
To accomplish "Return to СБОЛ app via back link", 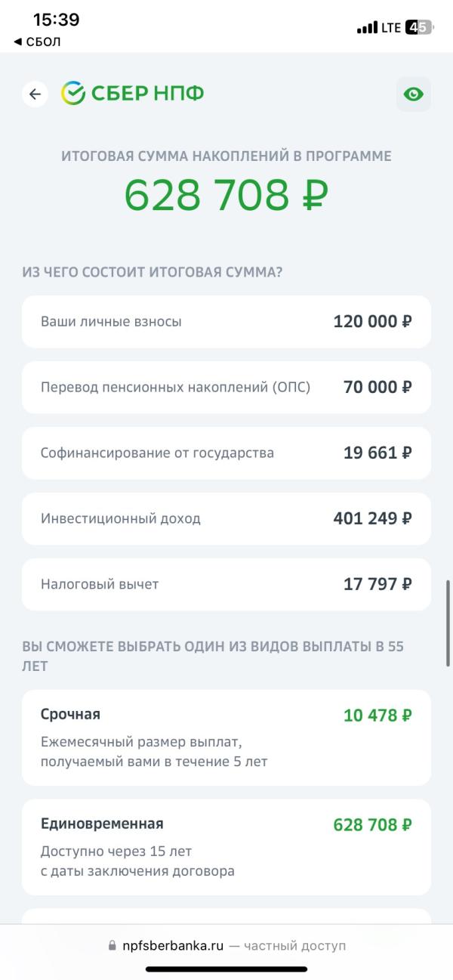I will (37, 42).
